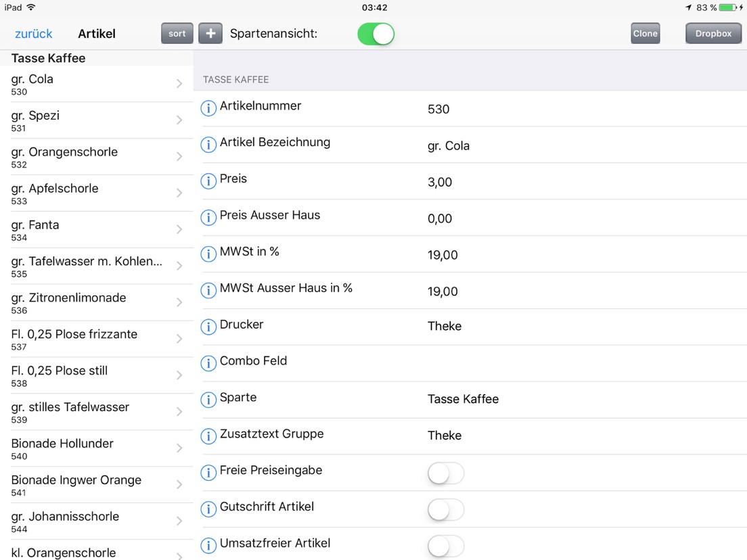Tap the info icon beside Artikelnummer
The width and height of the screenshot is (747, 560).
point(208,108)
